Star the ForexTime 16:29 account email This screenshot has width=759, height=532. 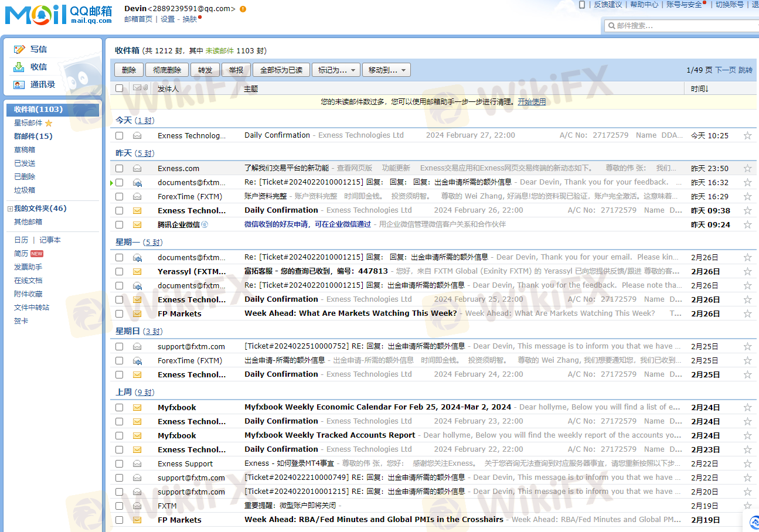point(747,196)
